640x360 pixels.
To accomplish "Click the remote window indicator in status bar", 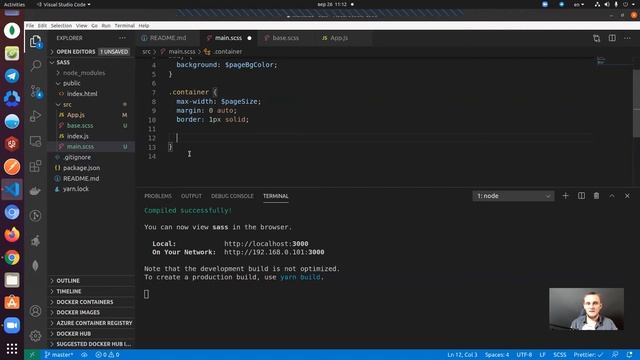I will click(32, 355).
